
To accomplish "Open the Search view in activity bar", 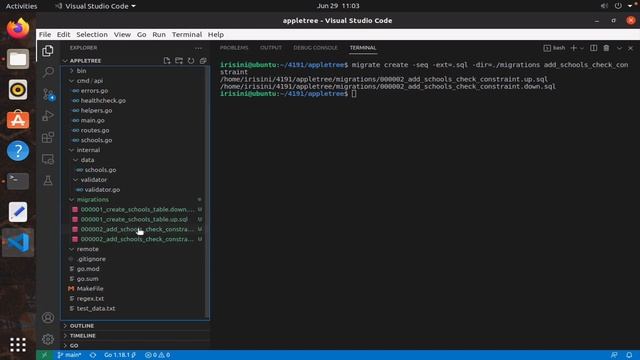I will (x=48, y=73).
